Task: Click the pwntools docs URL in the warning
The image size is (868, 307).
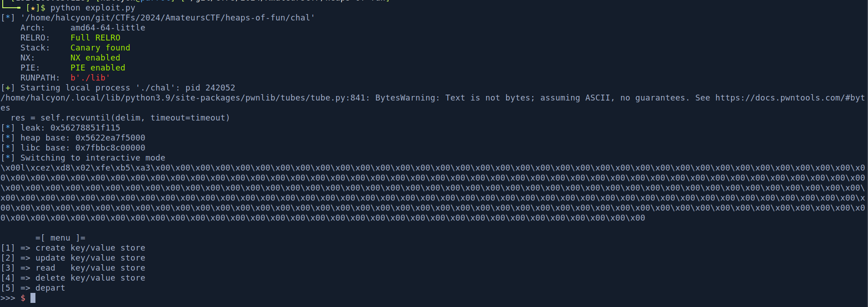Action: tap(790, 98)
